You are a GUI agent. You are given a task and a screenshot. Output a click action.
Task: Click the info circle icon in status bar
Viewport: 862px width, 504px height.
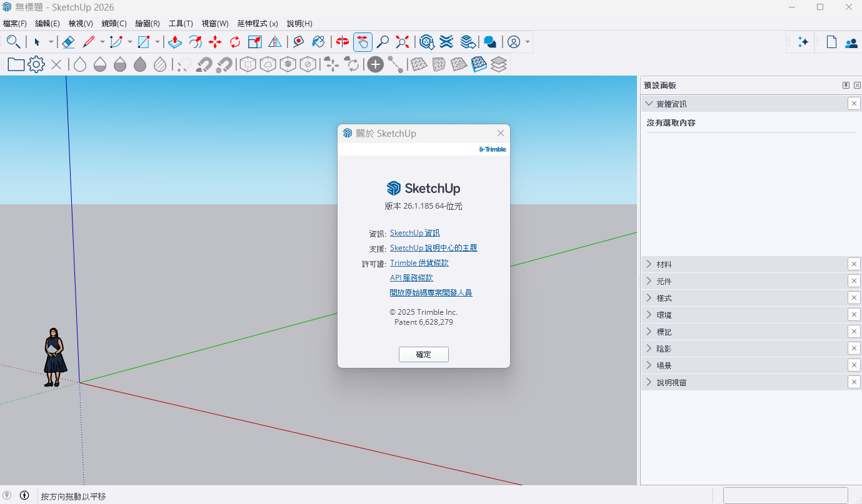tap(24, 495)
